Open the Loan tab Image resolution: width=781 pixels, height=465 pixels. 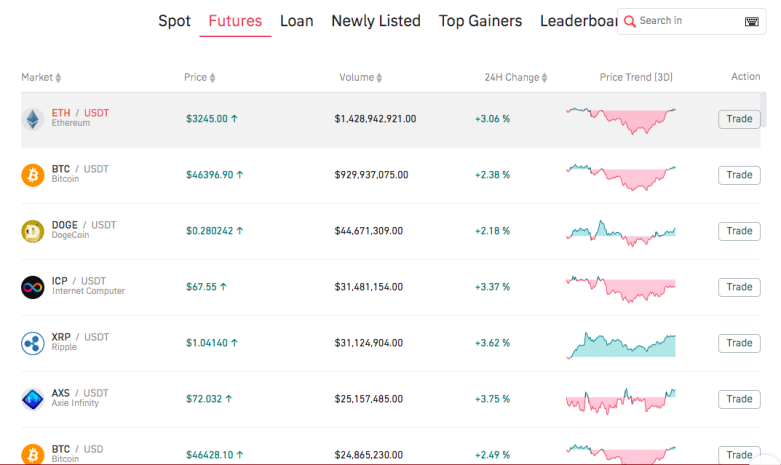[x=296, y=21]
